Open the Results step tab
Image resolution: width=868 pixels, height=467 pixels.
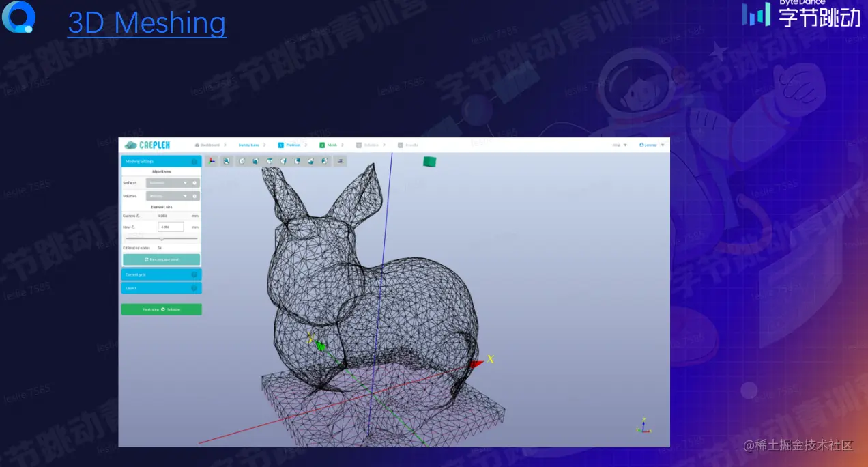click(x=408, y=145)
